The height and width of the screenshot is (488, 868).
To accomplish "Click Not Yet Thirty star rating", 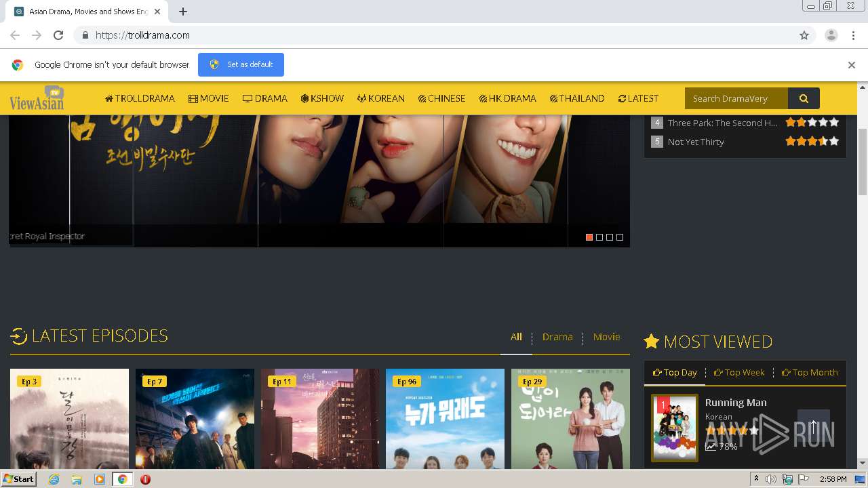I will 812,141.
